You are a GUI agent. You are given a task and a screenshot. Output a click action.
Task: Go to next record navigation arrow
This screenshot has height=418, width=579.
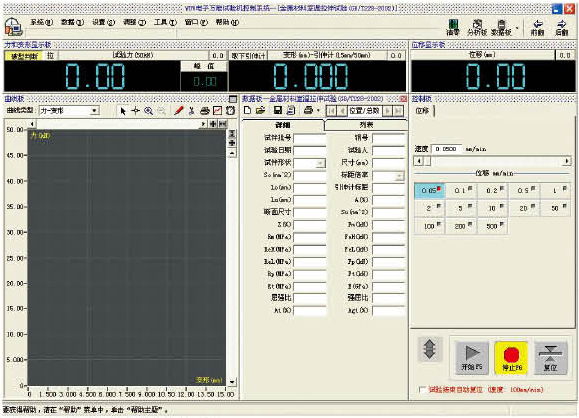point(387,111)
